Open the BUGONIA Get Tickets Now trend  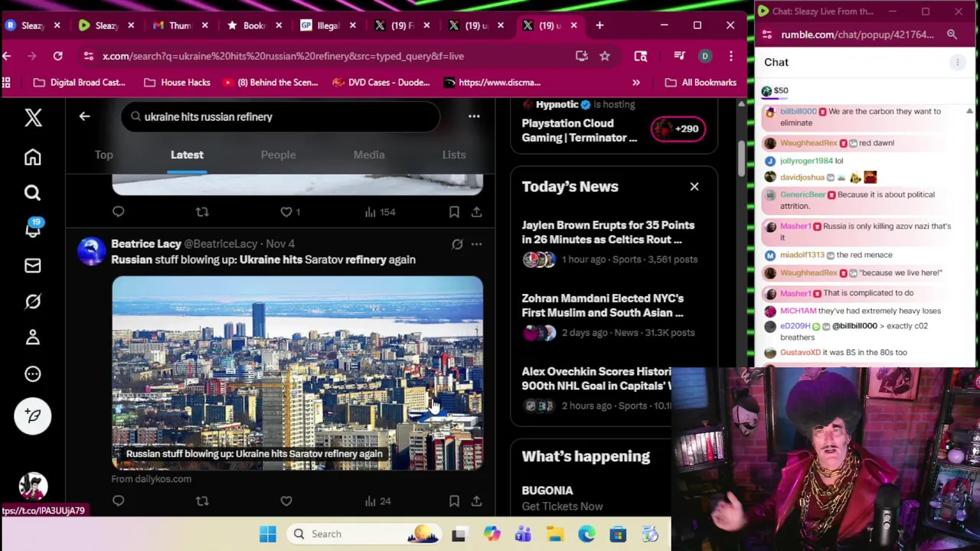click(x=562, y=498)
